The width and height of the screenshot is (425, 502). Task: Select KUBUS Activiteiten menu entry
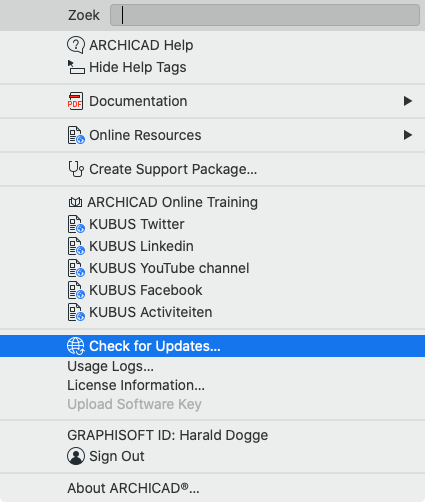(x=212, y=312)
